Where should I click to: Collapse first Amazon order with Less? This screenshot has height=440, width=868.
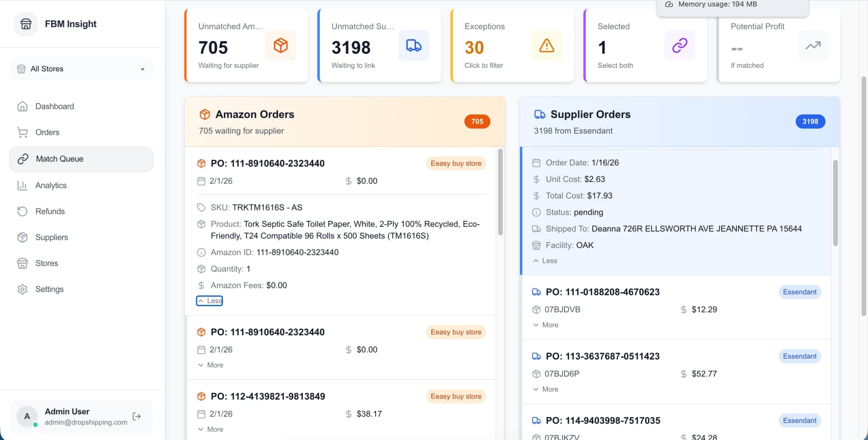(x=210, y=301)
